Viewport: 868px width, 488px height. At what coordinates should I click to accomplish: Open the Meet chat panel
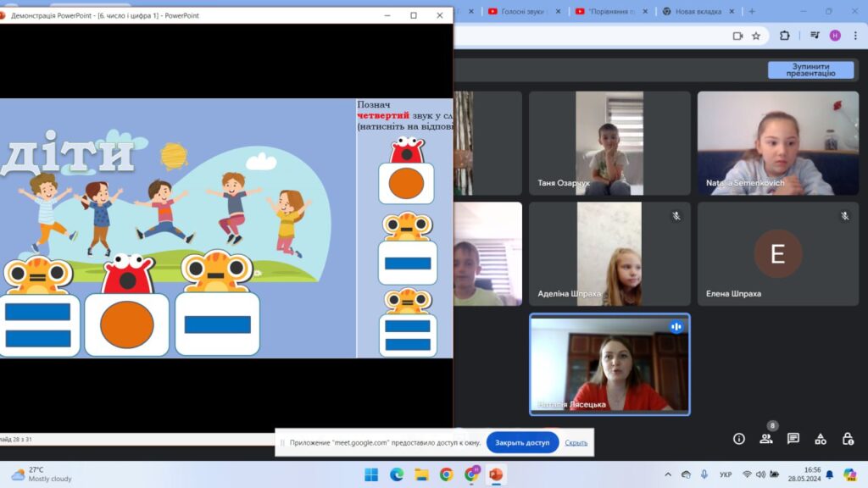tap(793, 439)
